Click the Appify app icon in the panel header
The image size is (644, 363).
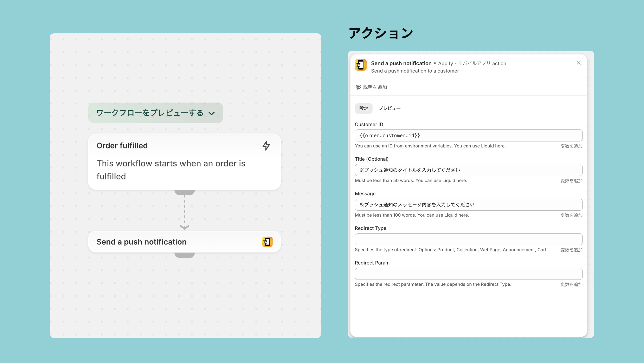[361, 65]
